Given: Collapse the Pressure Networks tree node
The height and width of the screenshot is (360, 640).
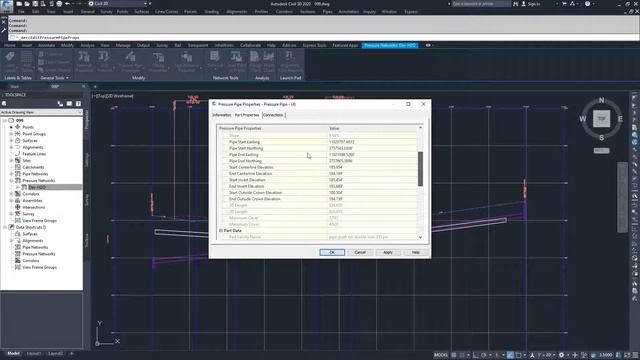Looking at the screenshot, I should (x=11, y=180).
